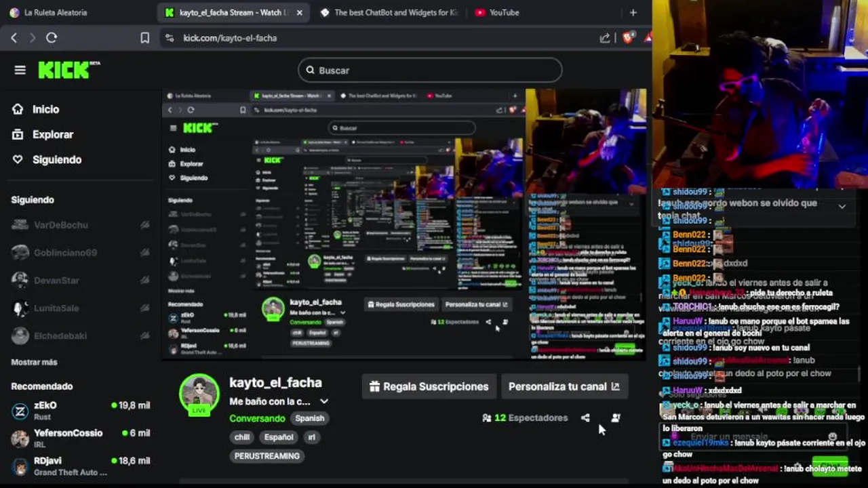868x488 pixels.
Task: Click the kayto_el_facha channel name
Action: [x=275, y=382]
